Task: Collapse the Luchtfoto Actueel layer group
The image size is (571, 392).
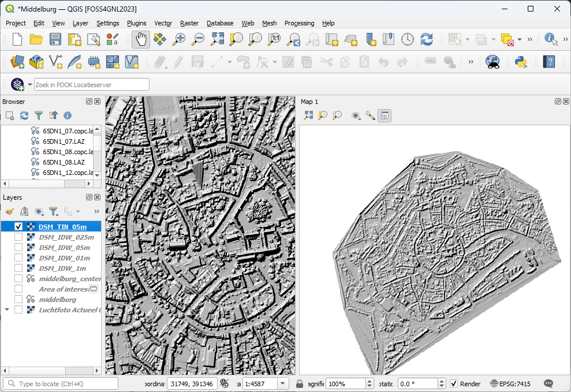Action: [x=6, y=309]
